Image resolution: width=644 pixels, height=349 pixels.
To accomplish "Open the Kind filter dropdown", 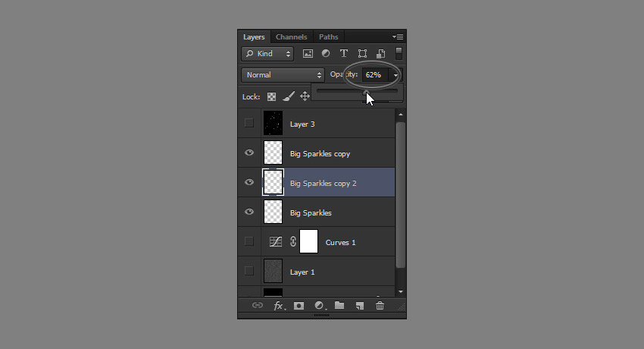I will pos(267,54).
